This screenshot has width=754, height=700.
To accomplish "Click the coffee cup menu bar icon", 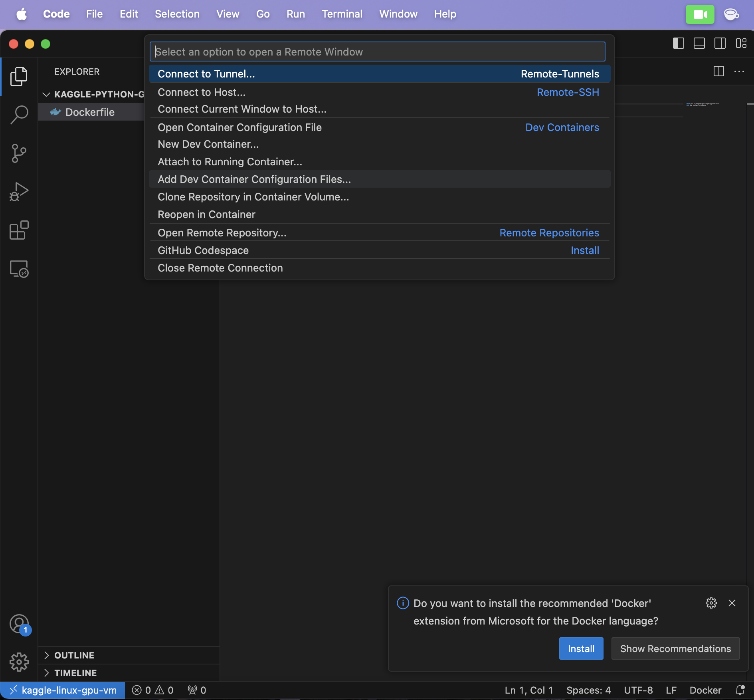I will 731,14.
